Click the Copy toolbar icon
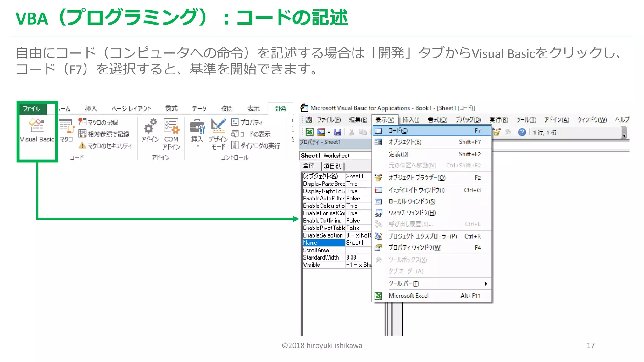This screenshot has height=362, width=644. pyautogui.click(x=363, y=132)
